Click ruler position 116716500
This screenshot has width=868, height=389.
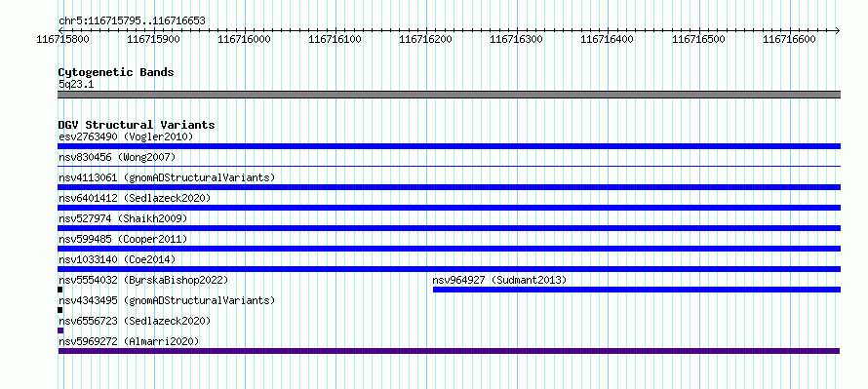(x=698, y=39)
